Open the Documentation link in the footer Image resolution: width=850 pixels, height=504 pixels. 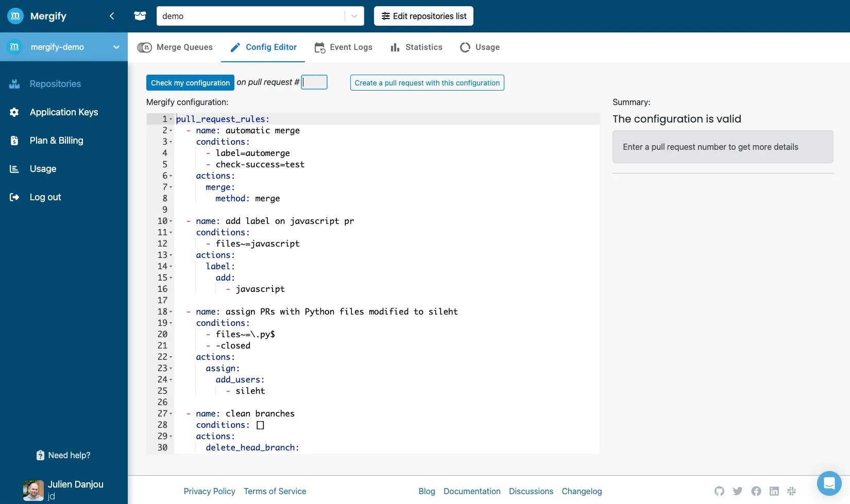471,491
